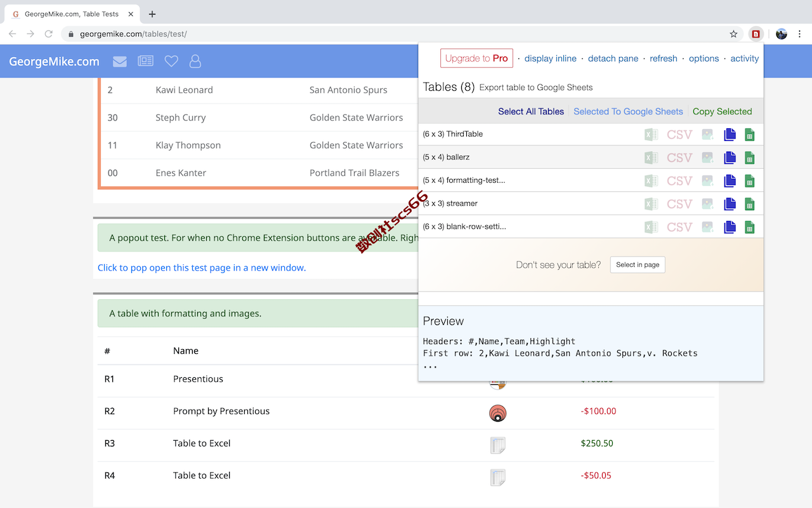Image resolution: width=812 pixels, height=508 pixels.
Task: Export streamer table to Excel
Action: pos(651,204)
